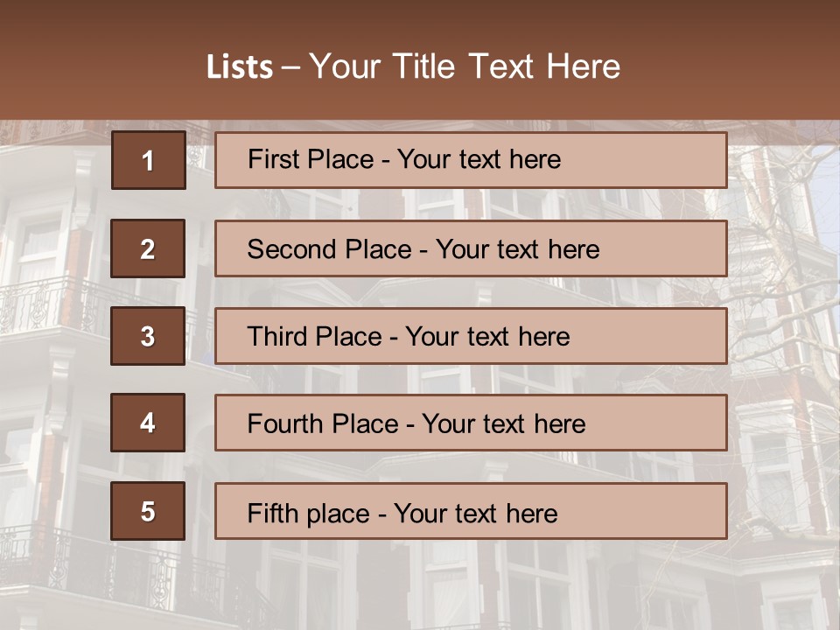Click the Fifth place text bar

tap(471, 511)
